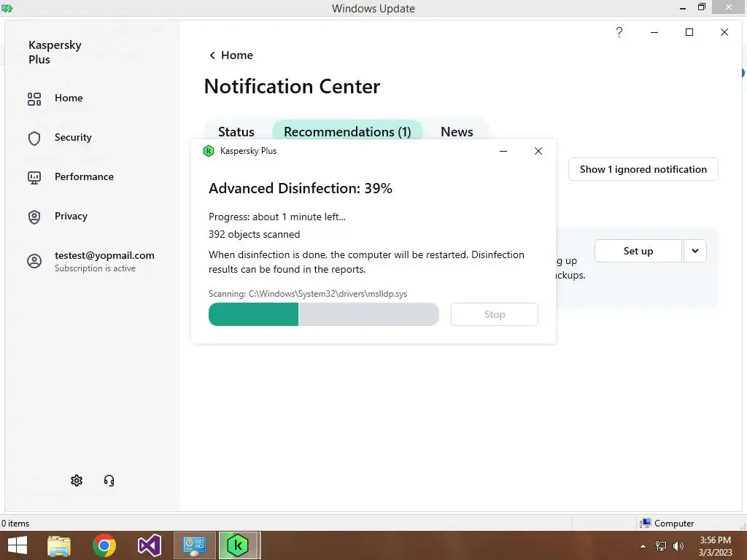Click Advanced Disinfection: 39% heading
This screenshot has height=560, width=747.
pos(300,189)
